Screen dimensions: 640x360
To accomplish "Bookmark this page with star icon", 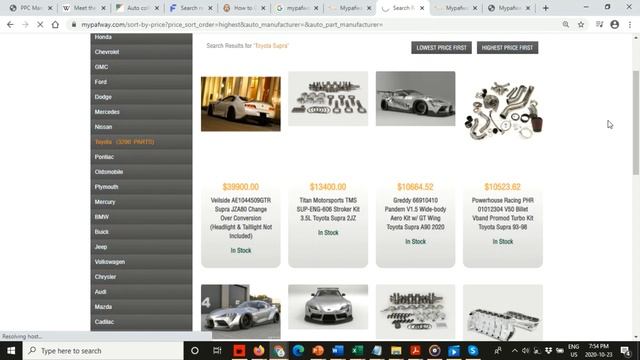I will (x=581, y=24).
